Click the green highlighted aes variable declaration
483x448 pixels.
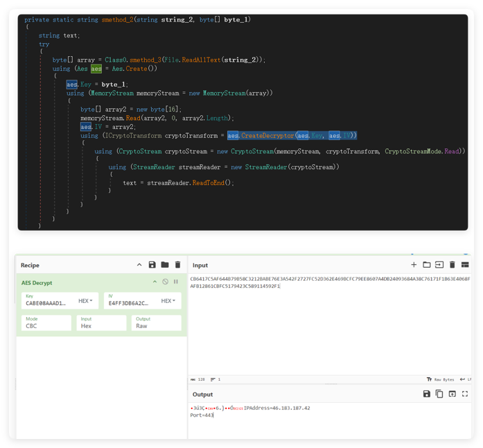tap(96, 69)
